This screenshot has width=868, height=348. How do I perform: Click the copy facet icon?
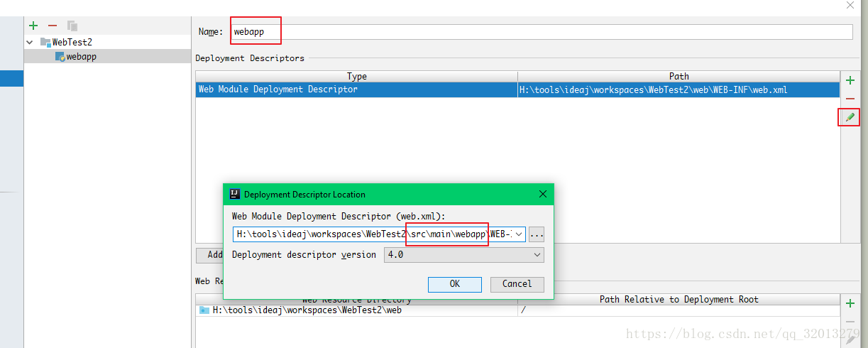point(72,26)
